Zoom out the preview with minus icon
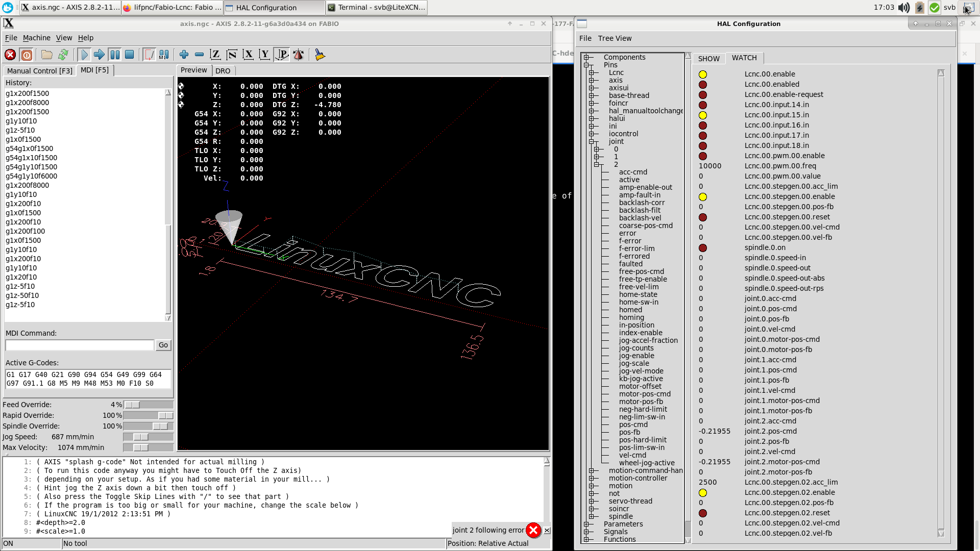The height and width of the screenshot is (551, 980). (200, 55)
